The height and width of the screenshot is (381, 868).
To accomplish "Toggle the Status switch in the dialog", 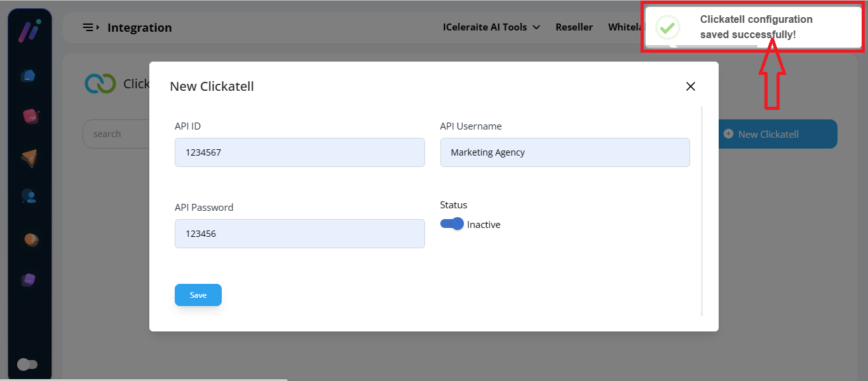I will pyautogui.click(x=452, y=224).
